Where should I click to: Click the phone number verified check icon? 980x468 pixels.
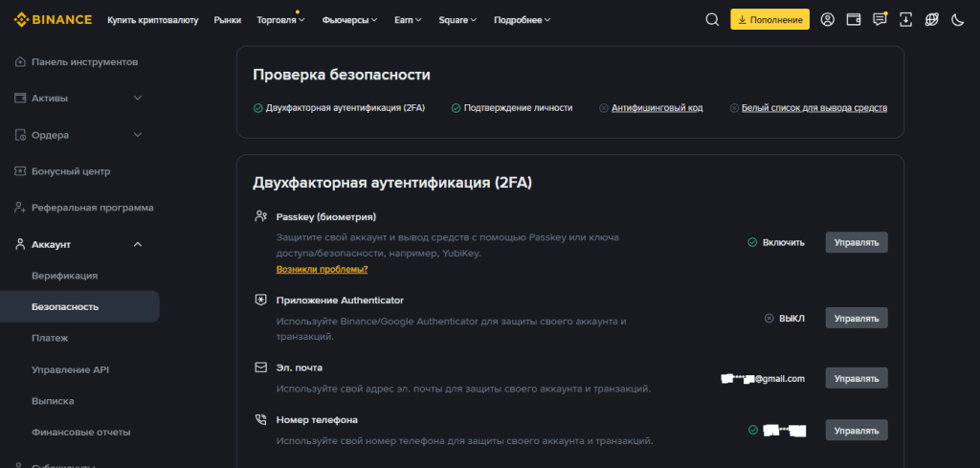[752, 430]
